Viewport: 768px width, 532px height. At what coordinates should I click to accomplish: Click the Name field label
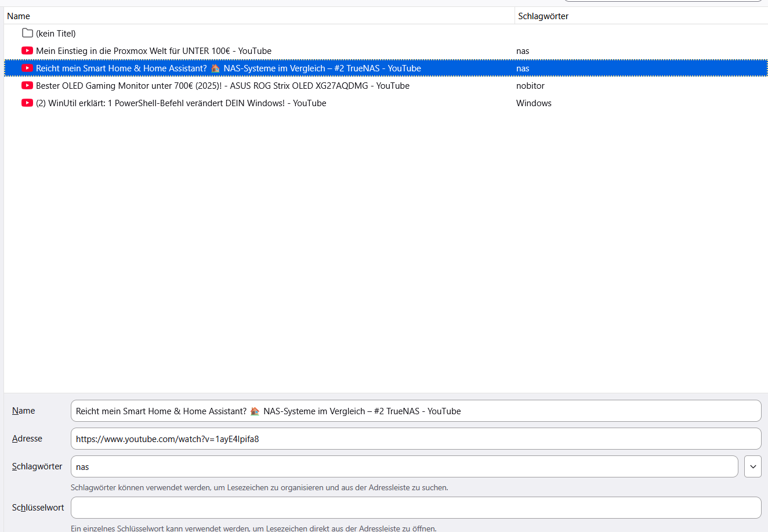point(24,411)
